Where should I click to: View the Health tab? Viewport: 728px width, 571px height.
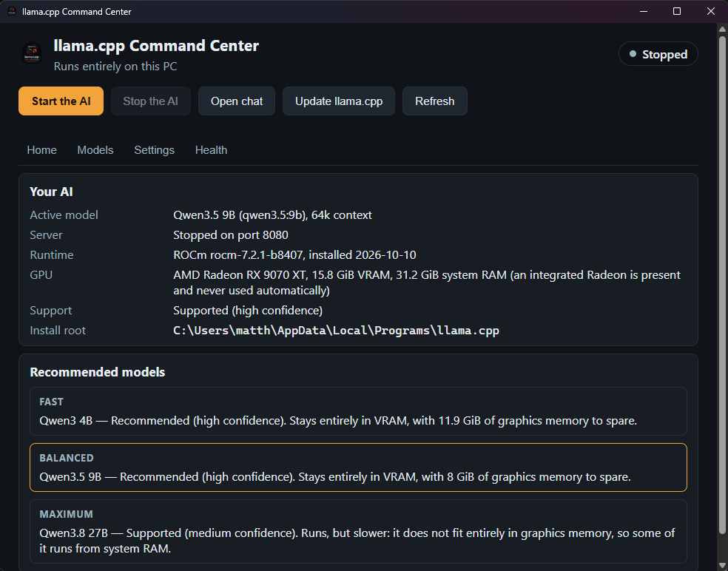point(212,150)
